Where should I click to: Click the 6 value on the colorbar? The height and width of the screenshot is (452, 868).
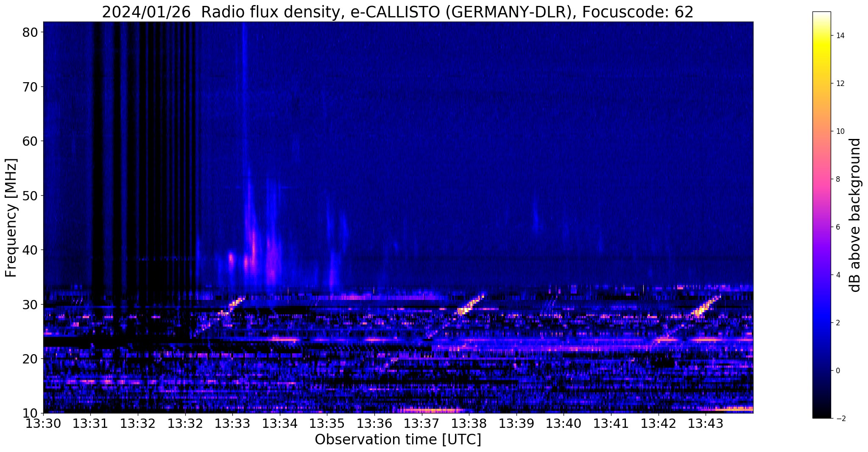click(x=837, y=227)
